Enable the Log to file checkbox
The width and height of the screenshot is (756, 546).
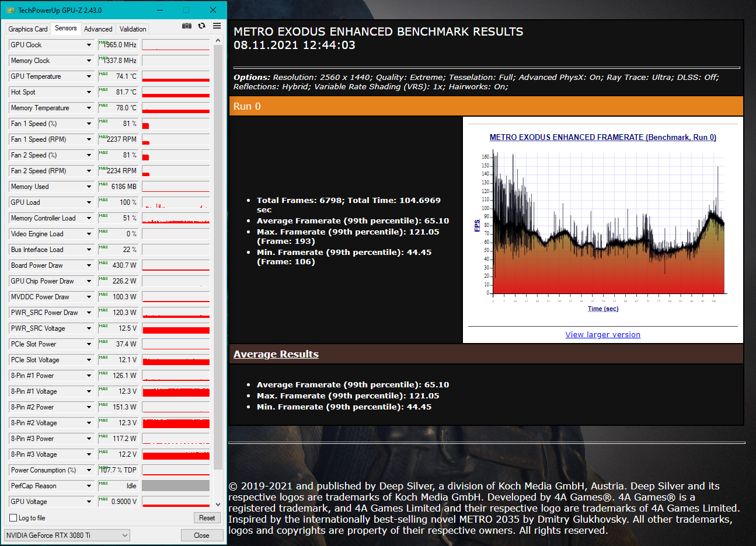pyautogui.click(x=13, y=518)
